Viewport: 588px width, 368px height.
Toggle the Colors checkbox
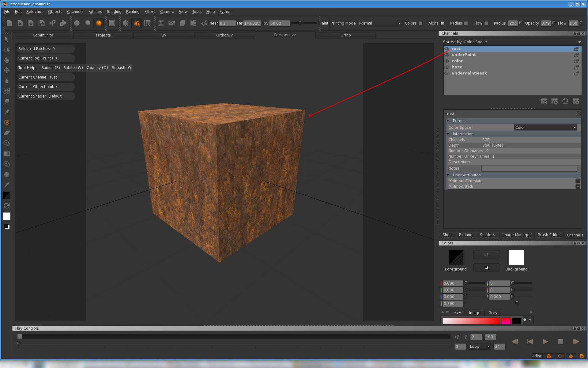(x=421, y=23)
